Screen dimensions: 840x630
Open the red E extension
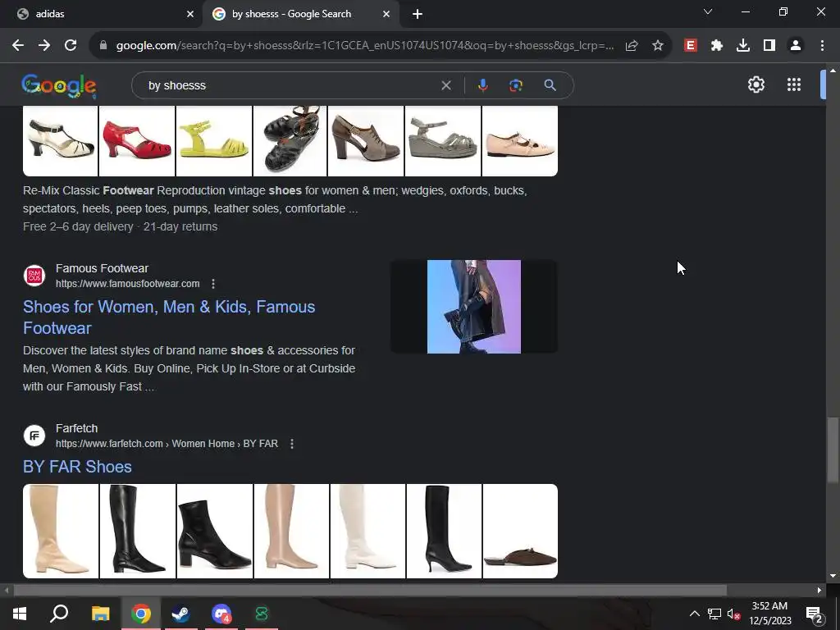[691, 46]
